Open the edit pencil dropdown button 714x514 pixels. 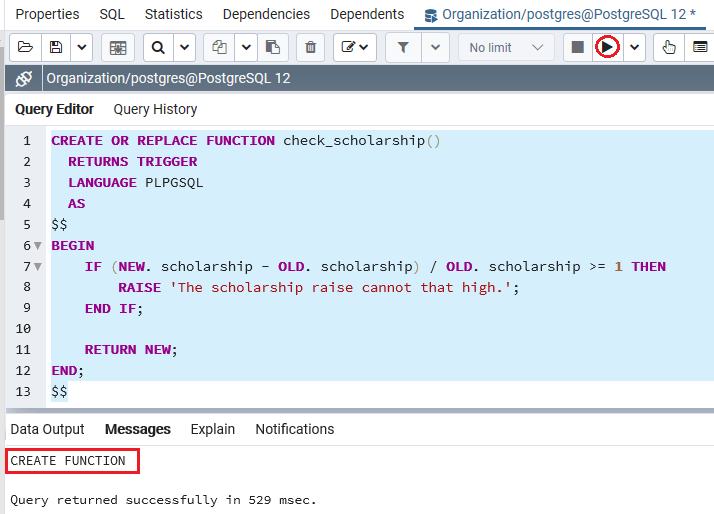[x=355, y=47]
